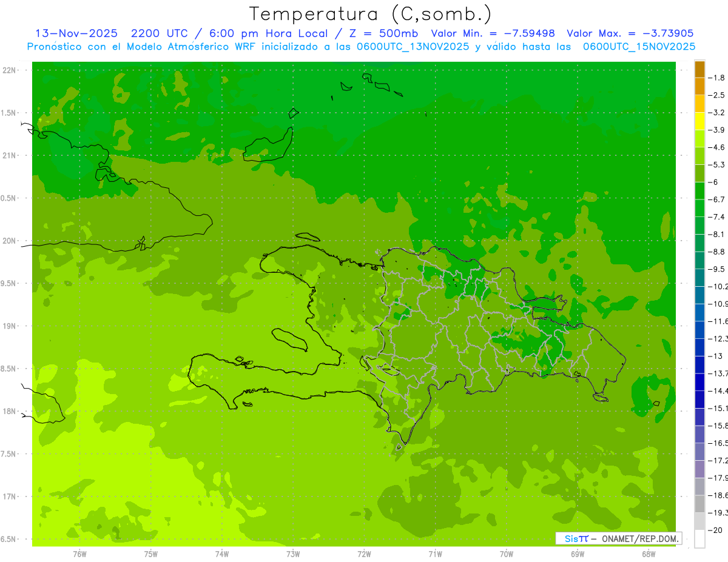Viewport: 728px width, 562px height.
Task: Click the 'Temperatura (C,somb.)' chart title
Action: tap(370, 14)
